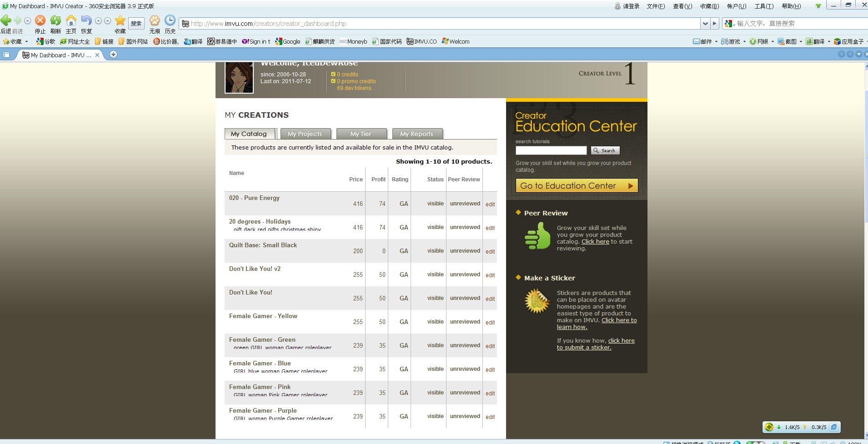This screenshot has width=868, height=444.
Task: Open the 邮件 mail toolbar dropdown
Action: point(716,41)
